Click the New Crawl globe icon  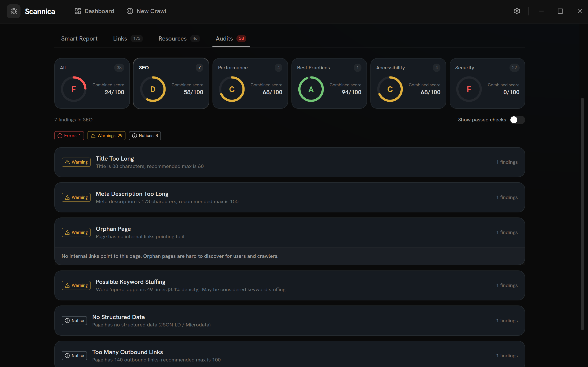coord(130,11)
